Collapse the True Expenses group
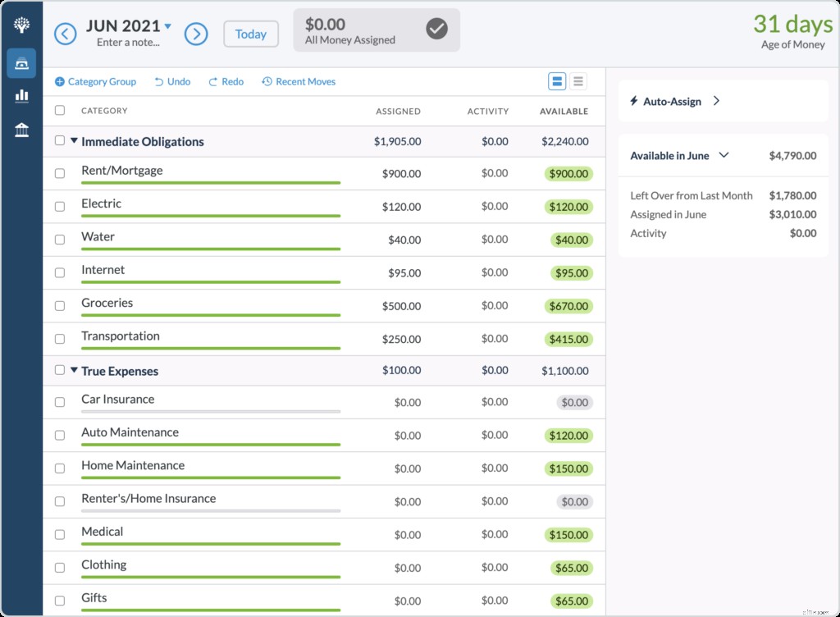The image size is (840, 617). click(75, 370)
